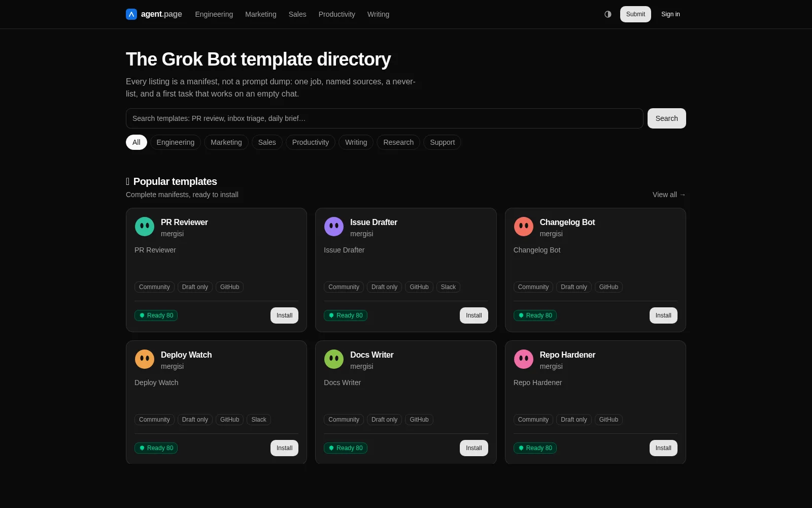
Task: Click Ready 80 badge on PR Reviewer
Action: point(156,315)
